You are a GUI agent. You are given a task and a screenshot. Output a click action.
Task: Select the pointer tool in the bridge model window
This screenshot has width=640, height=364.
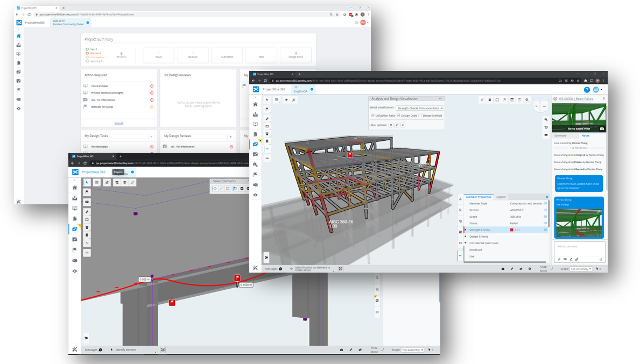87,182
